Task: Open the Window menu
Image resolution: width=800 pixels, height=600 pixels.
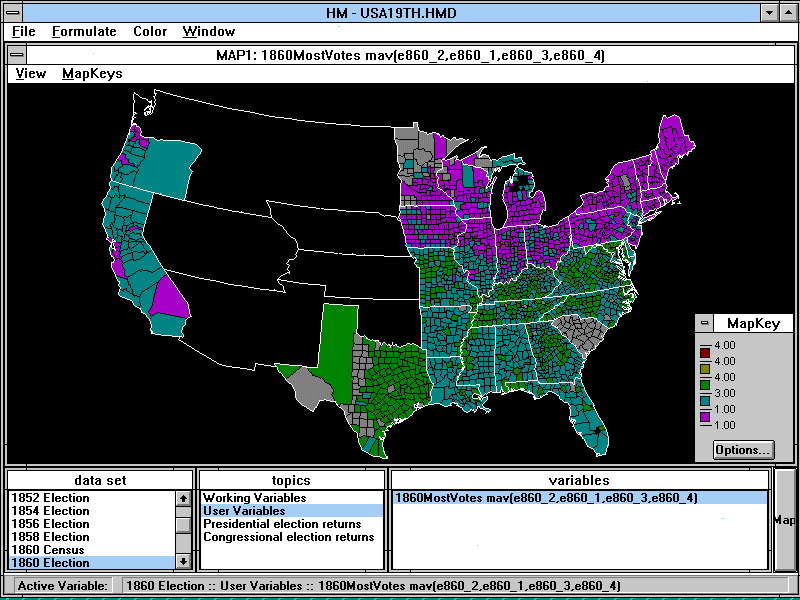Action: 209,32
